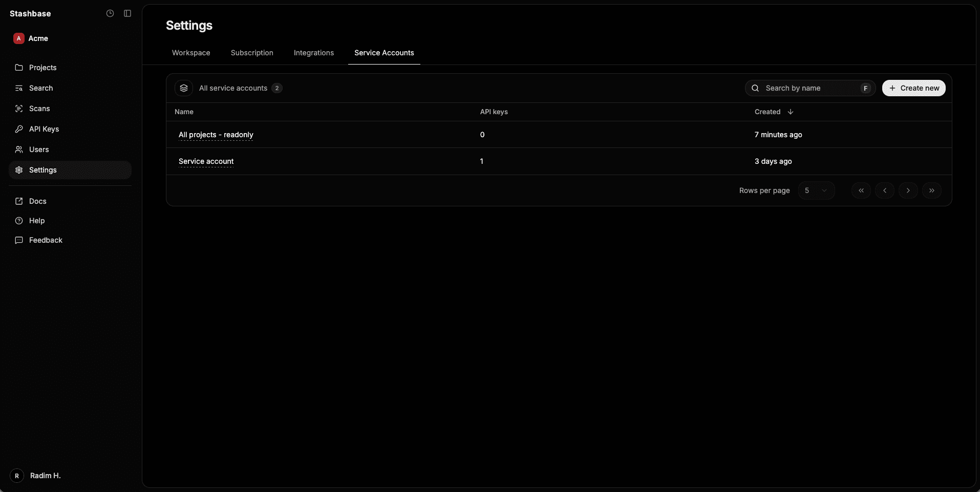Viewport: 980px width, 492px height.
Task: Click the Radim H. user avatar
Action: pos(17,476)
